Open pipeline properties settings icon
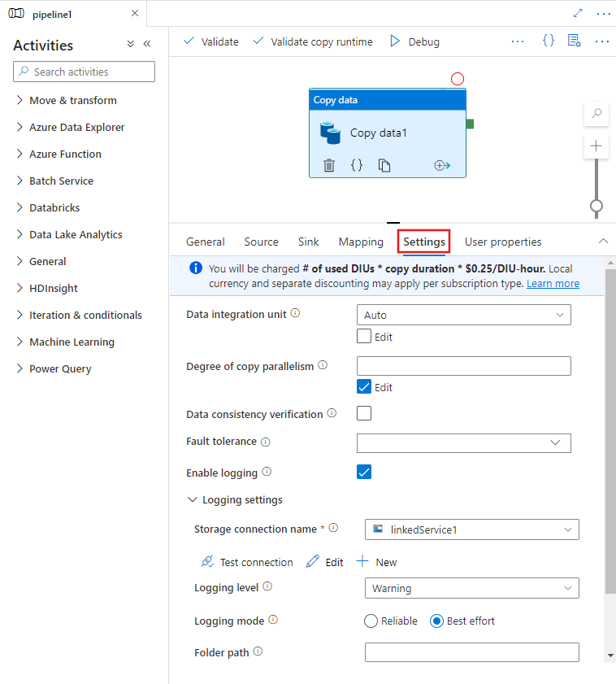Image resolution: width=616 pixels, height=684 pixels. pyautogui.click(x=575, y=41)
